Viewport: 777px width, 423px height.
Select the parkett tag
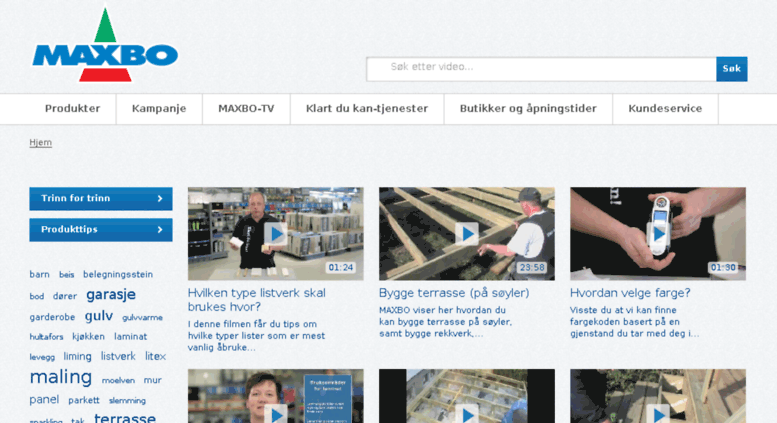(84, 400)
